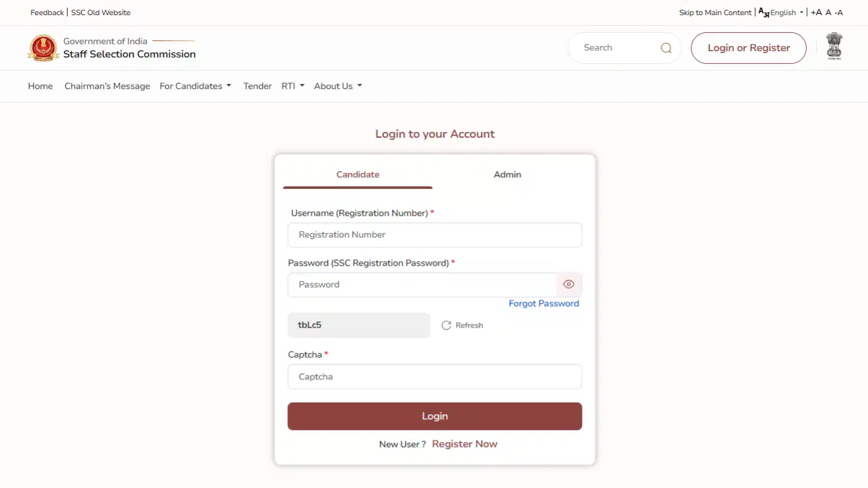
Task: Decrease font size with -A
Action: pyautogui.click(x=839, y=13)
